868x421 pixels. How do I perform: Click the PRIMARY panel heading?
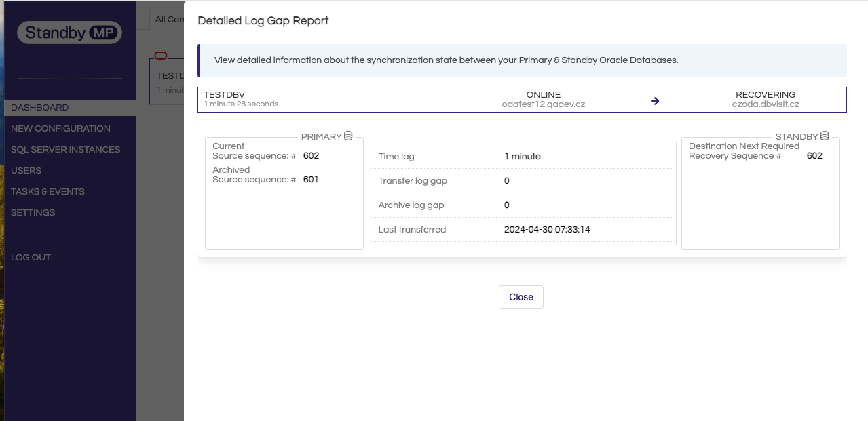tap(321, 137)
